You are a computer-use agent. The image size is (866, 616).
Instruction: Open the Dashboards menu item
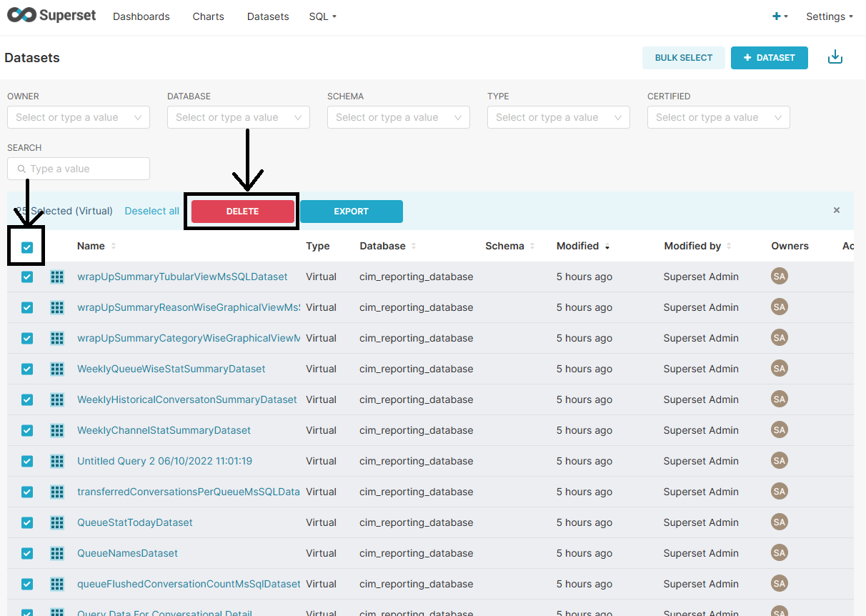(141, 16)
